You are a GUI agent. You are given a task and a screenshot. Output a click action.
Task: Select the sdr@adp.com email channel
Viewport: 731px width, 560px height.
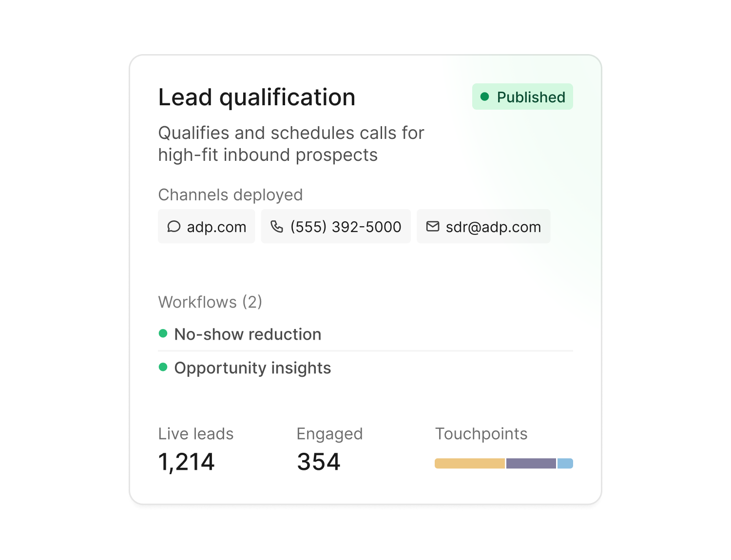pyautogui.click(x=483, y=227)
